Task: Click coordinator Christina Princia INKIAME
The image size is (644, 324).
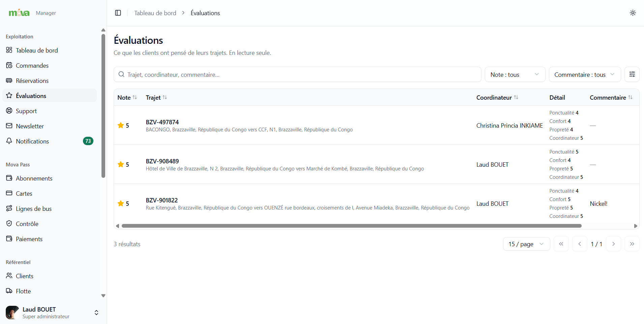Action: (509, 125)
